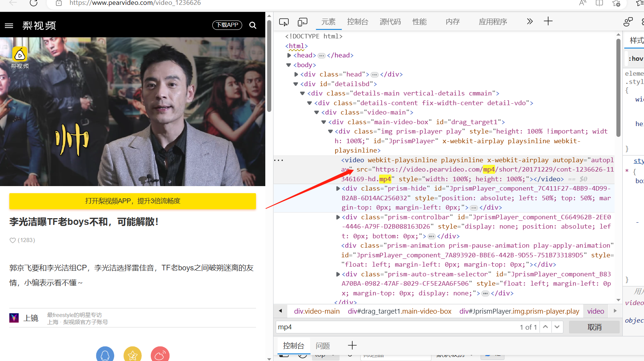Viewport: 644px width, 361px height.
Task: Toggle the :hov element state panel
Action: click(636, 59)
